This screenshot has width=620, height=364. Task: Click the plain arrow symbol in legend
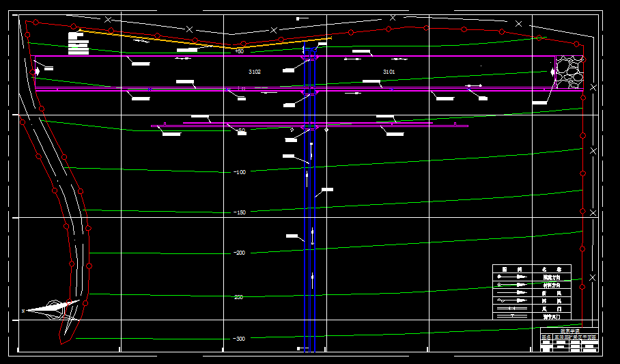pyautogui.click(x=512, y=293)
